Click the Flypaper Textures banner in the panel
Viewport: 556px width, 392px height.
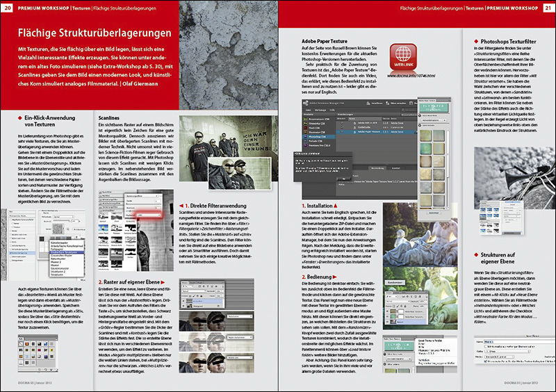pos(434,108)
